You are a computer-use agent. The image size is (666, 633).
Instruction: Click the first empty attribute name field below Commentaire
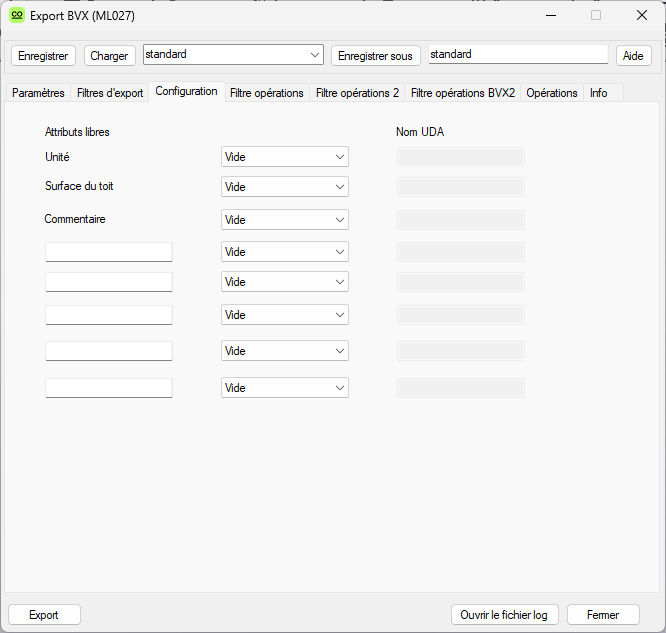tap(109, 252)
